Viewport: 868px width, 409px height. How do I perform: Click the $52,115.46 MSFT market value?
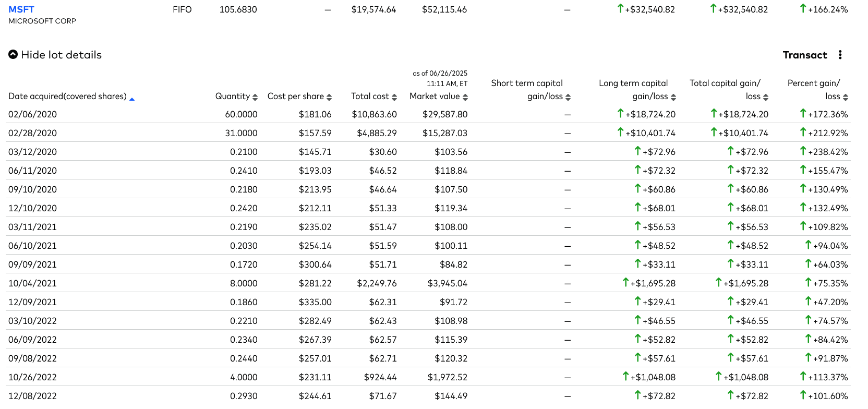pos(444,9)
